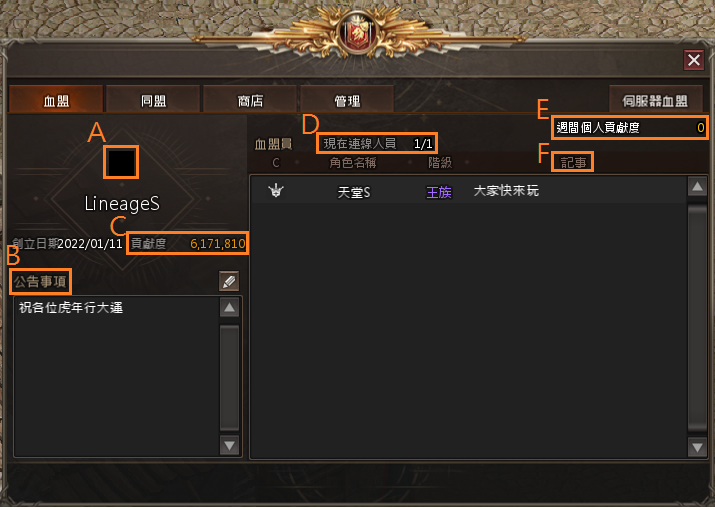715x510 pixels.
Task: Open the 伺服器血盟 button
Action: tap(655, 100)
